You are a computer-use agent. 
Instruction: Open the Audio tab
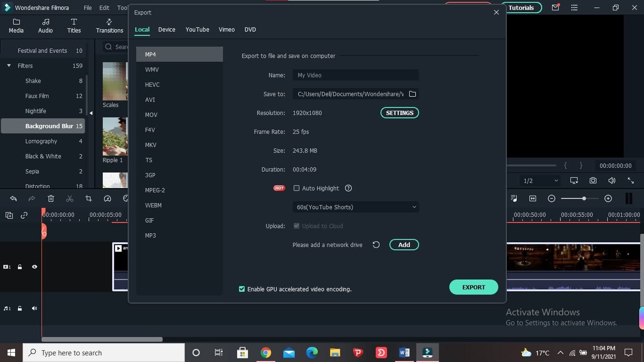pos(45,26)
